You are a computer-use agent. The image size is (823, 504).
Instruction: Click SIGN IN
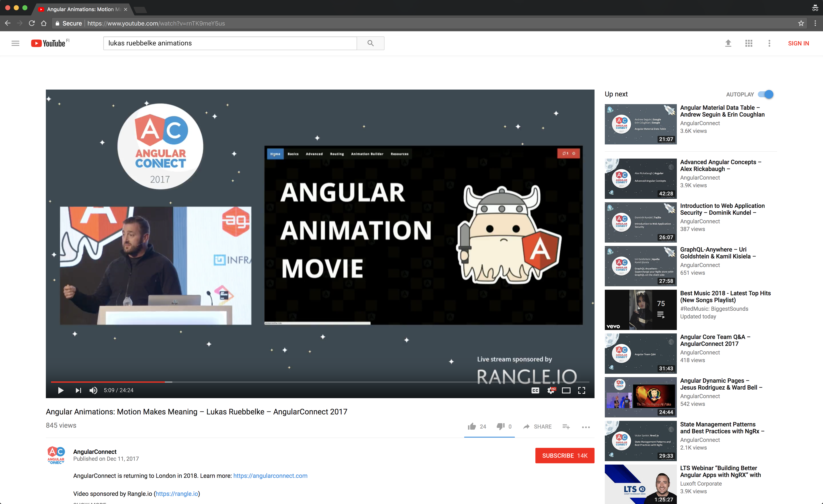[798, 43]
